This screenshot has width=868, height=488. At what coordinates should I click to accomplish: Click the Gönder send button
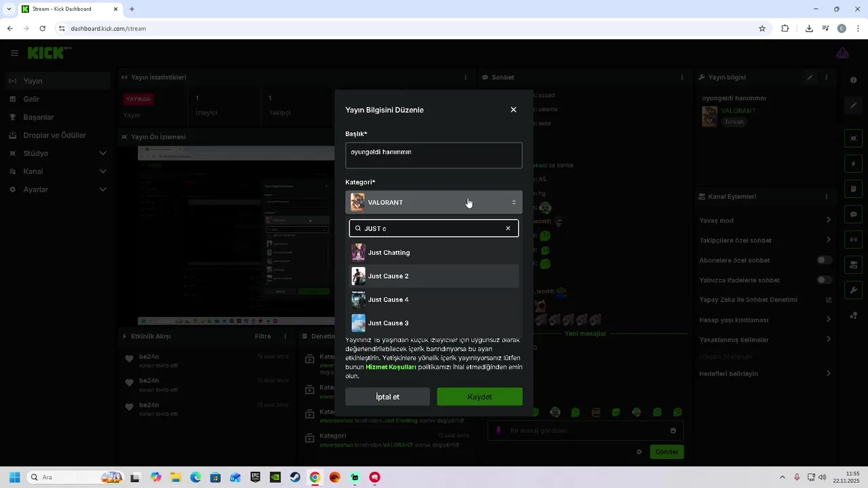point(667,452)
